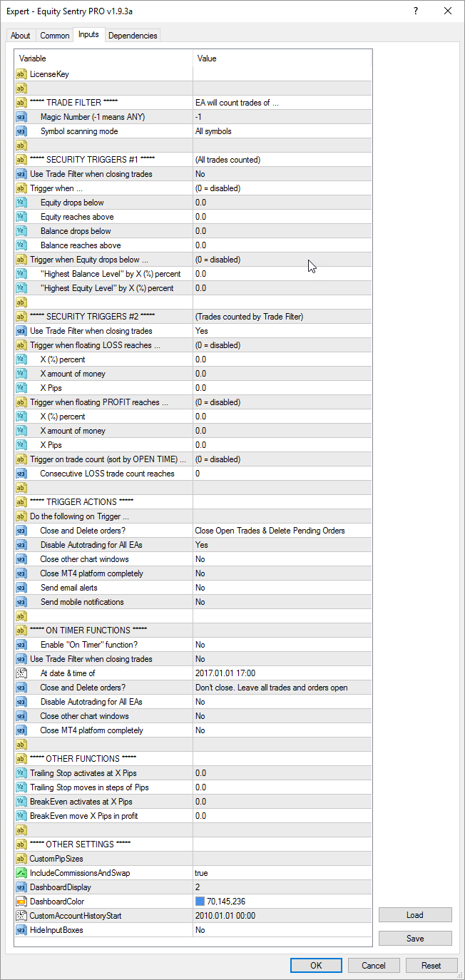Image resolution: width=465 pixels, height=980 pixels.
Task: Click the string icon beside TRADE FILTER header
Action: point(21,103)
